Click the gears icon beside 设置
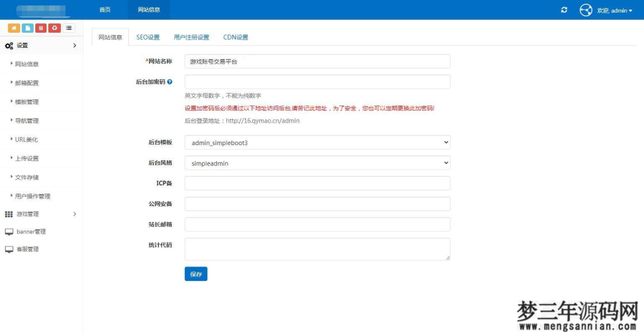Viewport: 644px width, 333px height. pyautogui.click(x=9, y=45)
